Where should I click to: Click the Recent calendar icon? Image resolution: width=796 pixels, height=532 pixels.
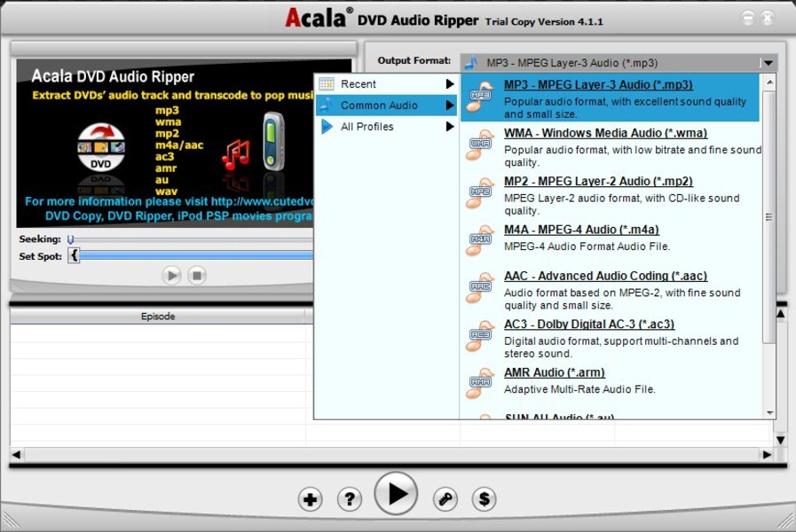click(x=327, y=83)
